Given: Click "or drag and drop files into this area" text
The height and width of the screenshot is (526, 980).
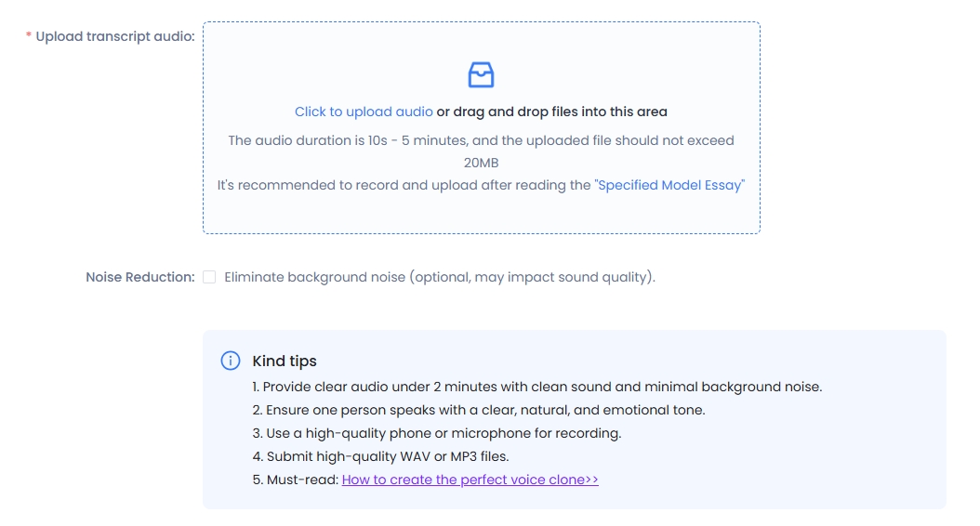Looking at the screenshot, I should (x=552, y=112).
